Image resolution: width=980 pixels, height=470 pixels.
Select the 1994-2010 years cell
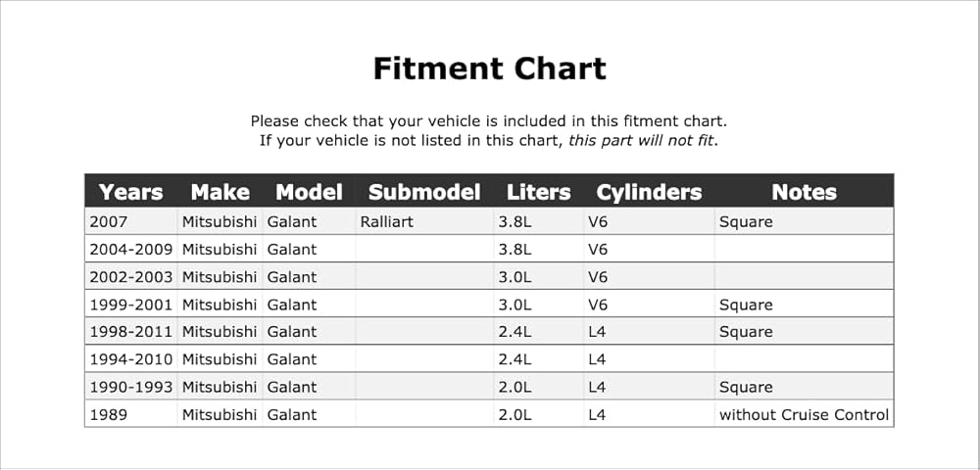(x=130, y=359)
